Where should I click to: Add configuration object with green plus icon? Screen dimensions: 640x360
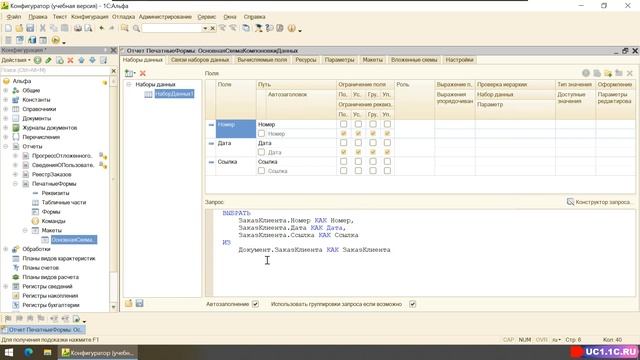[38, 60]
